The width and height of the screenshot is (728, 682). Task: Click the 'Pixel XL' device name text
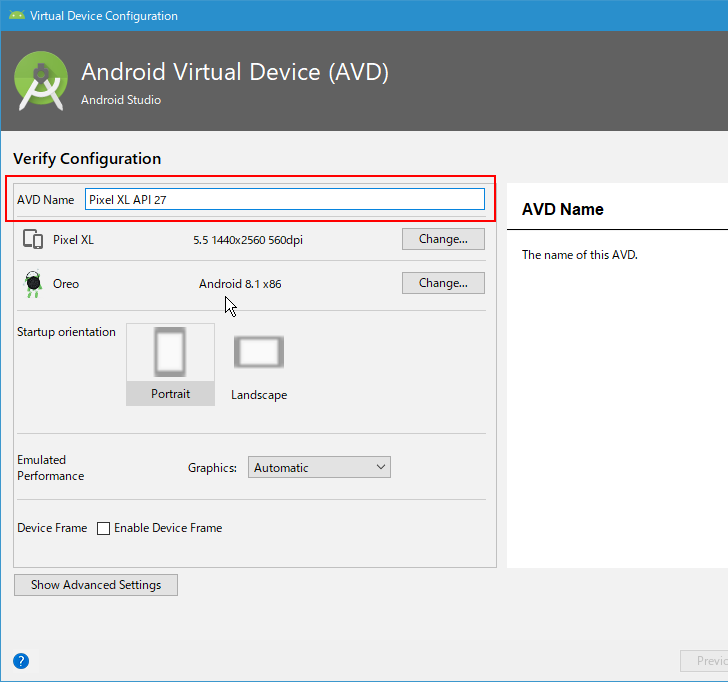[73, 240]
